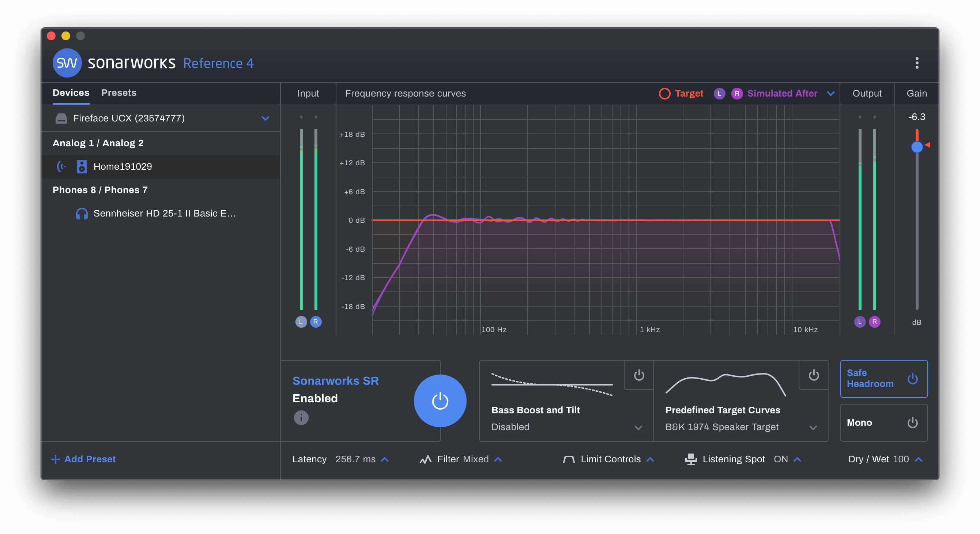Expand the Fireface UCX device dropdown
This screenshot has height=534, width=980.
(x=265, y=119)
